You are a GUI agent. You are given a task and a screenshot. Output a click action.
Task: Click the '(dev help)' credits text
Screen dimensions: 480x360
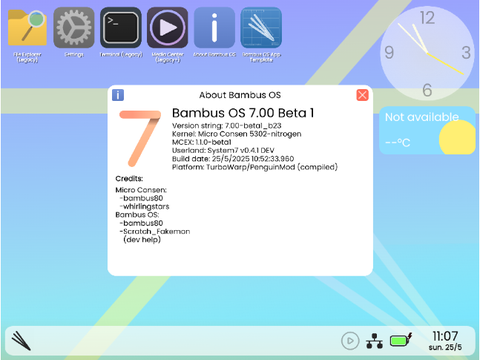point(142,240)
